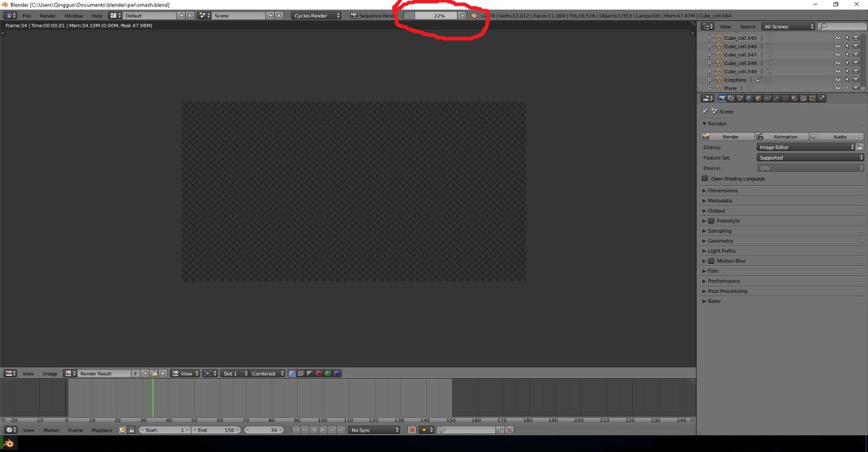Image resolution: width=868 pixels, height=452 pixels.
Task: Open the Material properties tab icon
Action: [x=794, y=98]
